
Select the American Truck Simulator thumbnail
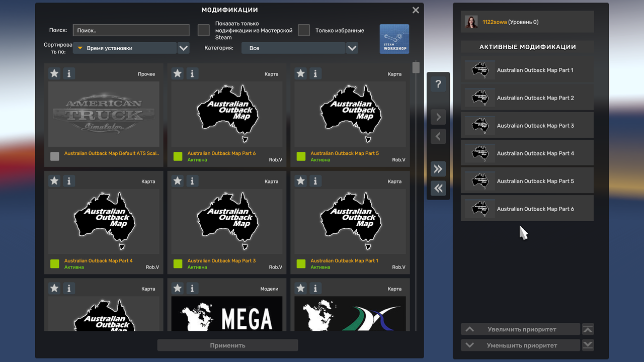(104, 114)
